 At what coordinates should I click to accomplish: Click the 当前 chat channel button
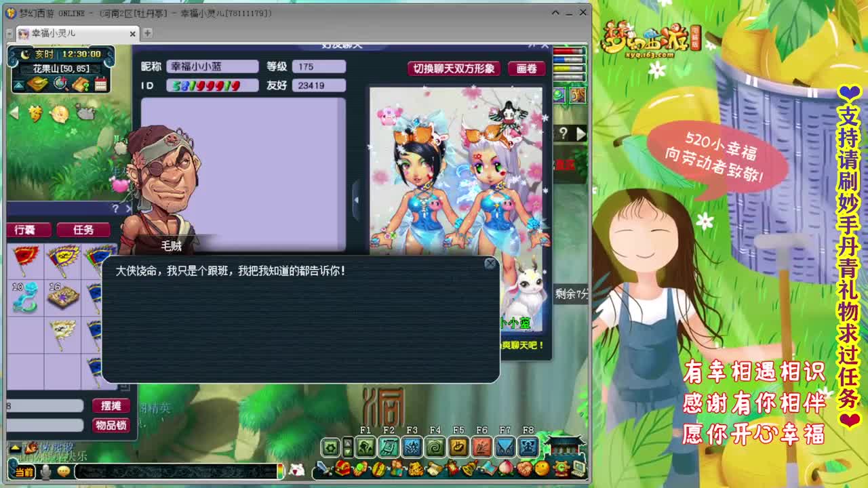pos(24,471)
